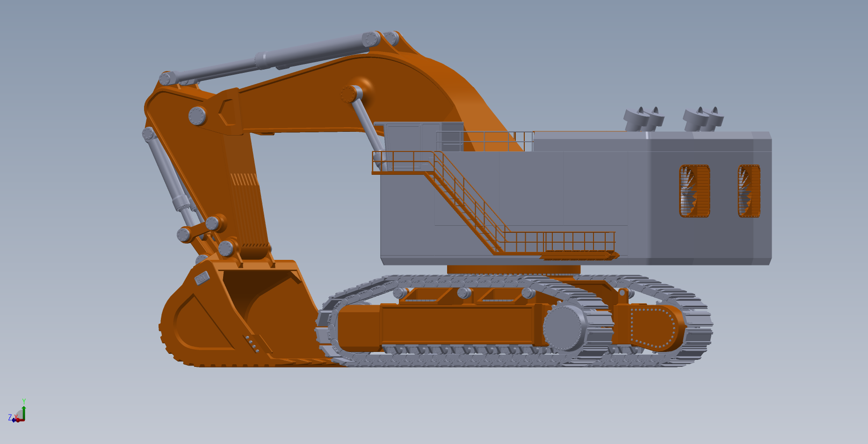
Task: Select the left radiator fan grille
Action: (x=694, y=191)
